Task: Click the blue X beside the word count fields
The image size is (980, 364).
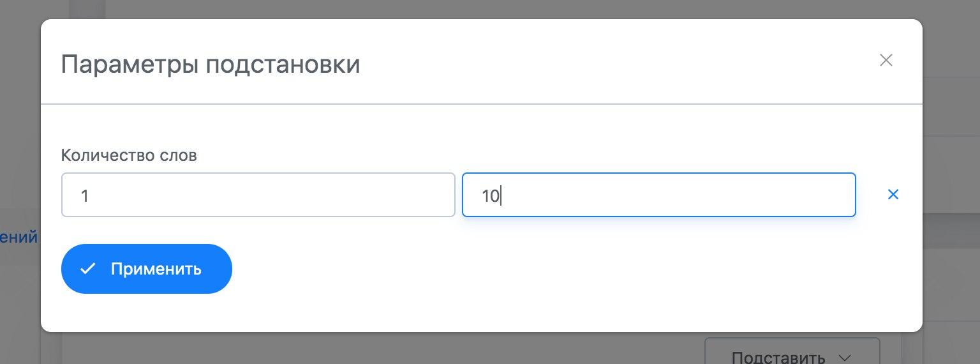Action: pos(893,195)
